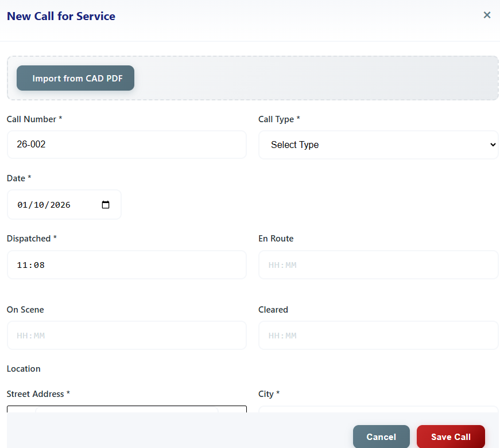Image resolution: width=500 pixels, height=448 pixels.
Task: Click the Call Type field label
Action: pos(279,119)
